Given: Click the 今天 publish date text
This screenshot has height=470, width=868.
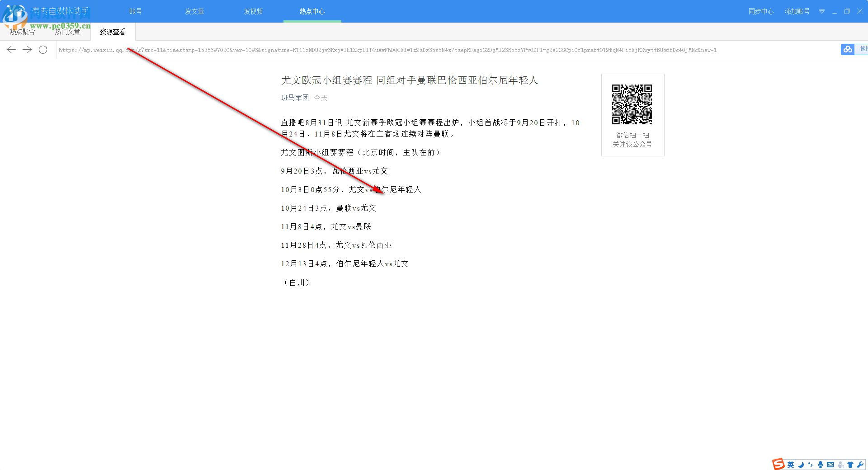Looking at the screenshot, I should click(x=321, y=98).
